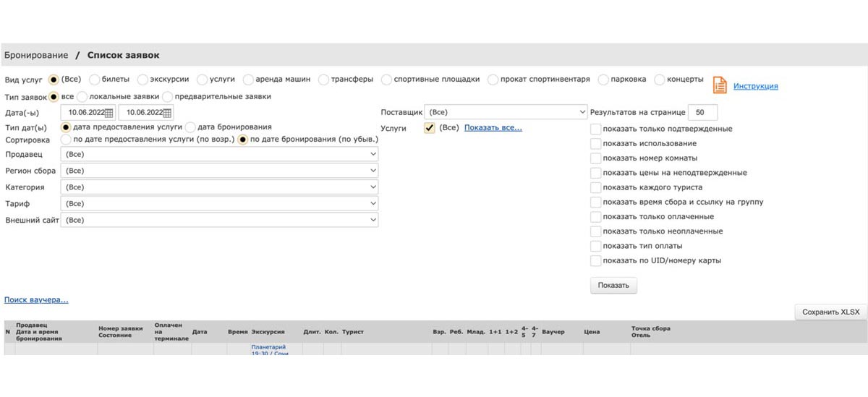
Task: Select the 'билеты' service type radio
Action: pyautogui.click(x=94, y=80)
